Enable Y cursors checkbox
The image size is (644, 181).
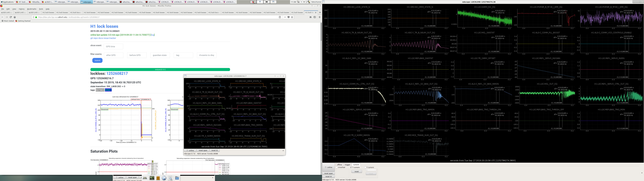pyautogui.click(x=365, y=168)
